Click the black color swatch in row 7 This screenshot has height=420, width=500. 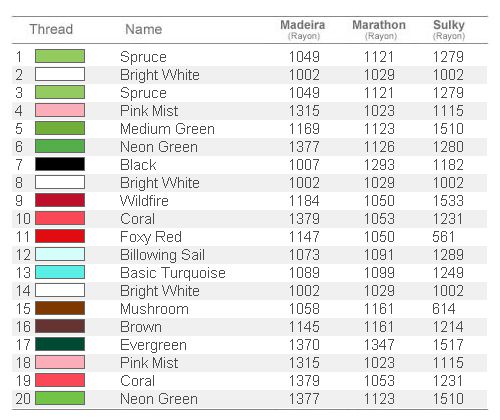pos(60,164)
